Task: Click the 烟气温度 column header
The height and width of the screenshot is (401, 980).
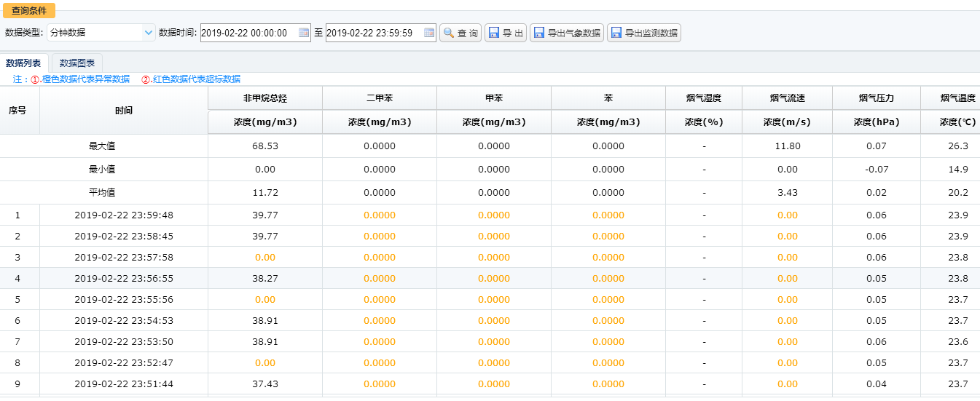Action: click(951, 98)
